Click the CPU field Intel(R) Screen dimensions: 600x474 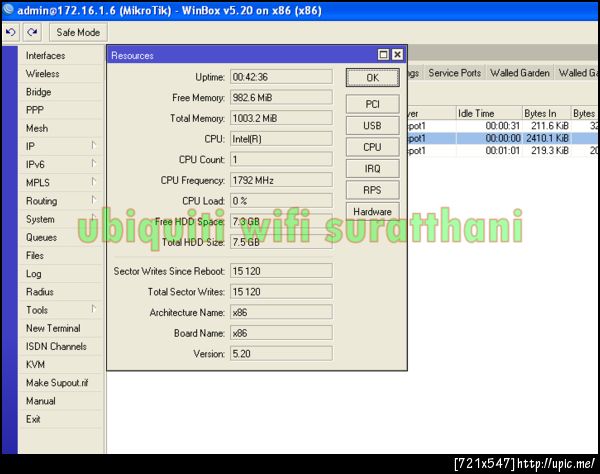tap(281, 139)
